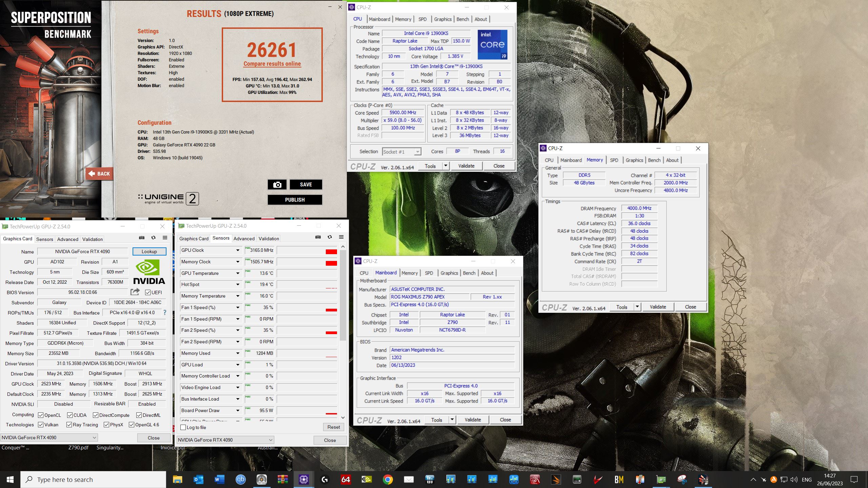The height and width of the screenshot is (488, 868).
Task: Toggle the Ray Tracing checkbox
Action: pyautogui.click(x=69, y=425)
